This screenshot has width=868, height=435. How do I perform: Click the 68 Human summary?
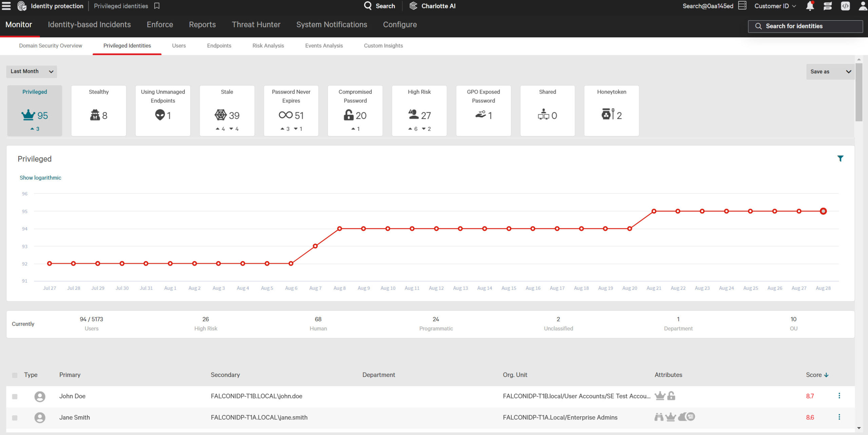[318, 324]
